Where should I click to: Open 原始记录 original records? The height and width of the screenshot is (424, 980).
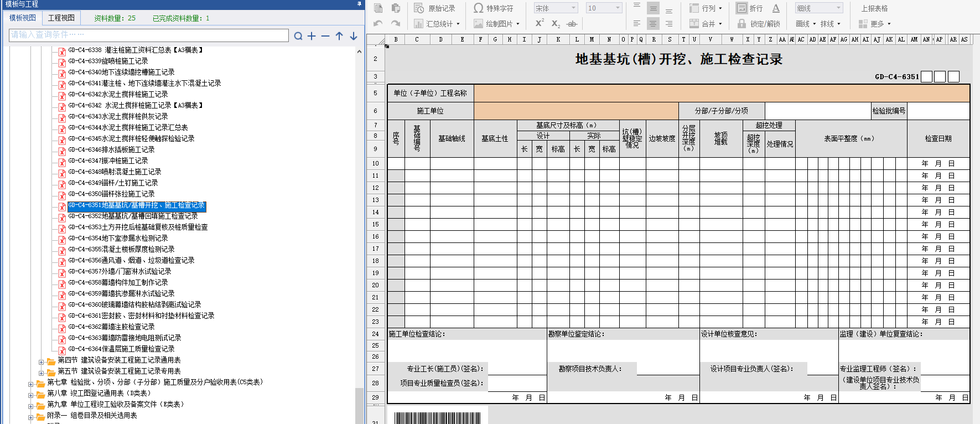pyautogui.click(x=435, y=8)
